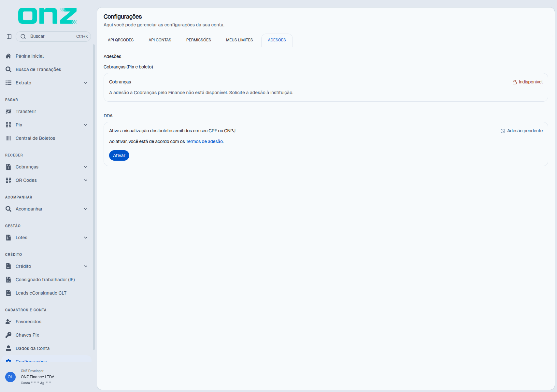
Task: Open the Termos de adesão link
Action: point(204,141)
